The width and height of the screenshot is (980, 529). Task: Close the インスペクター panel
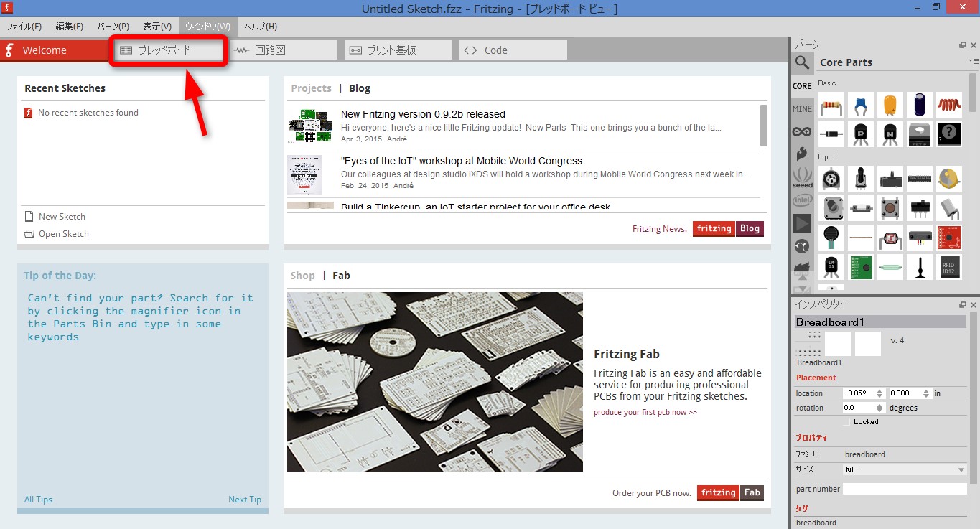point(973,304)
